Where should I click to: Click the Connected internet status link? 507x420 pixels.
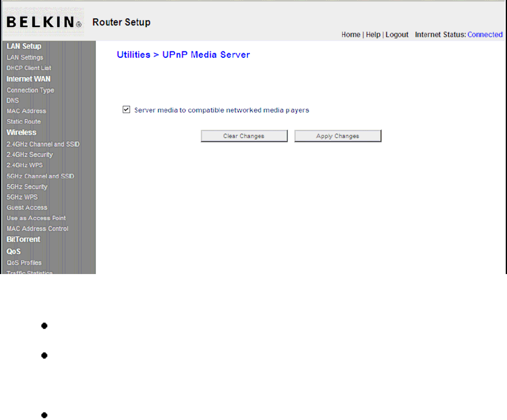click(485, 35)
